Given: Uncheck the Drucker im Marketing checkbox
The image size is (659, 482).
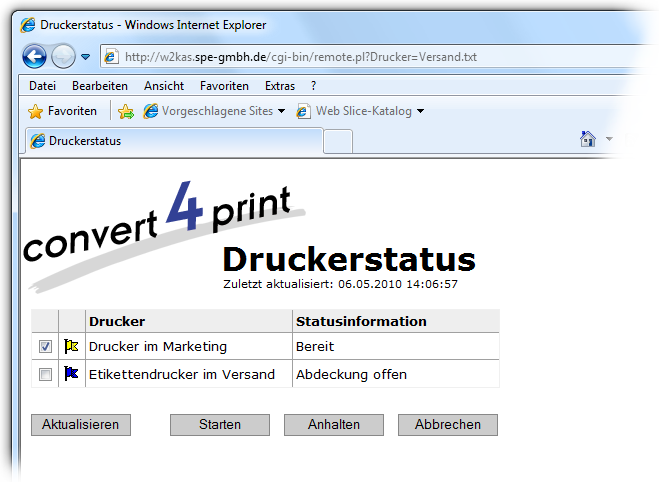Looking at the screenshot, I should click(45, 347).
